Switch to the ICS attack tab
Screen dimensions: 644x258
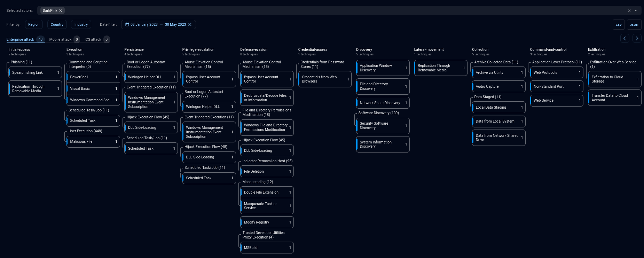(97, 39)
